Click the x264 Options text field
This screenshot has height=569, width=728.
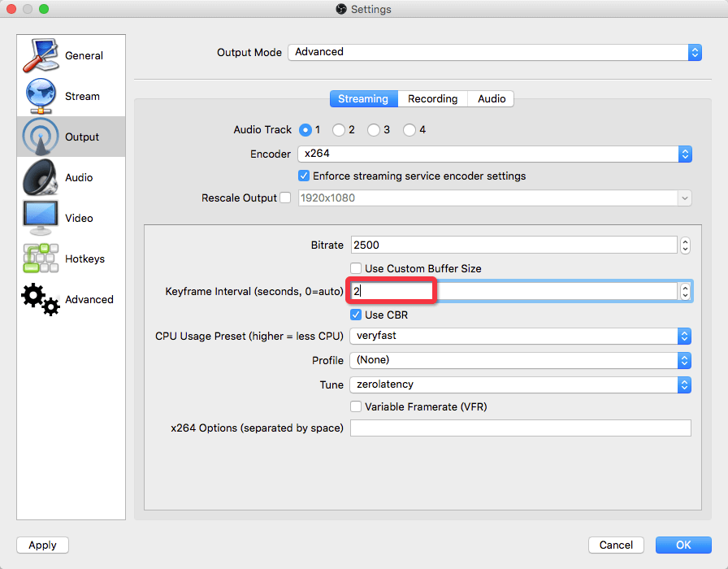coord(521,428)
